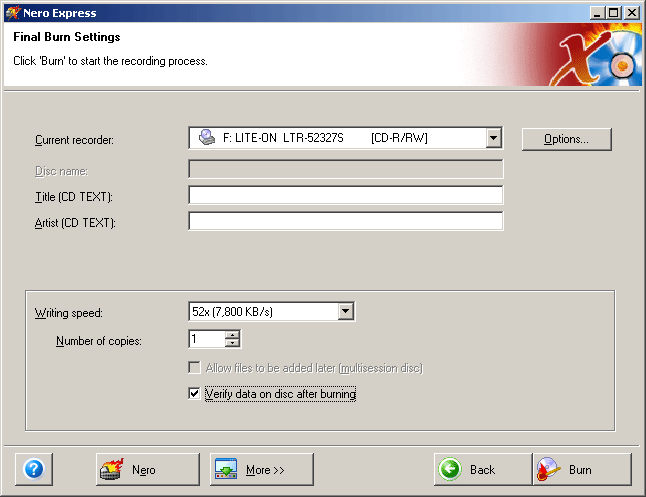Click the Nero Express title bar icon
The height and width of the screenshot is (497, 646).
pos(11,12)
